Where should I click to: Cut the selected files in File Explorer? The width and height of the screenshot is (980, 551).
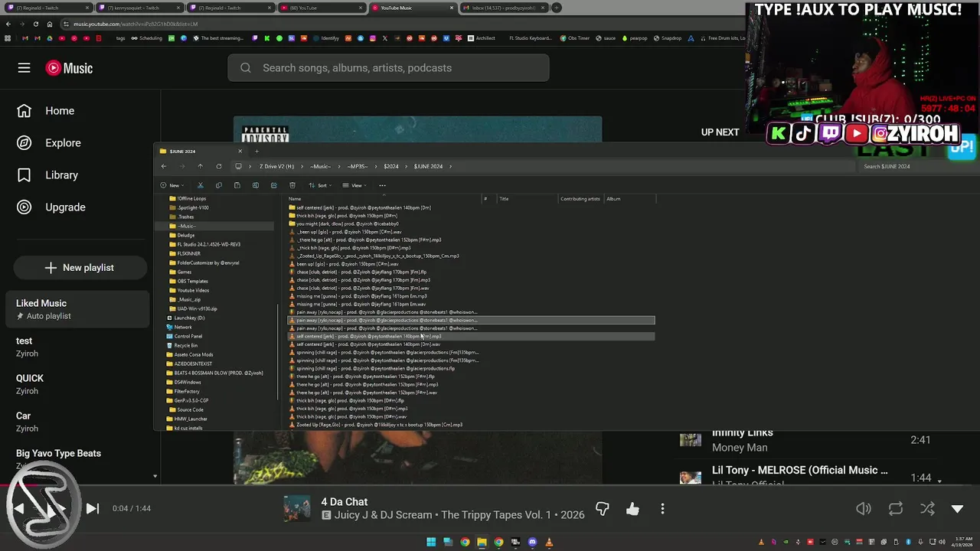(201, 185)
